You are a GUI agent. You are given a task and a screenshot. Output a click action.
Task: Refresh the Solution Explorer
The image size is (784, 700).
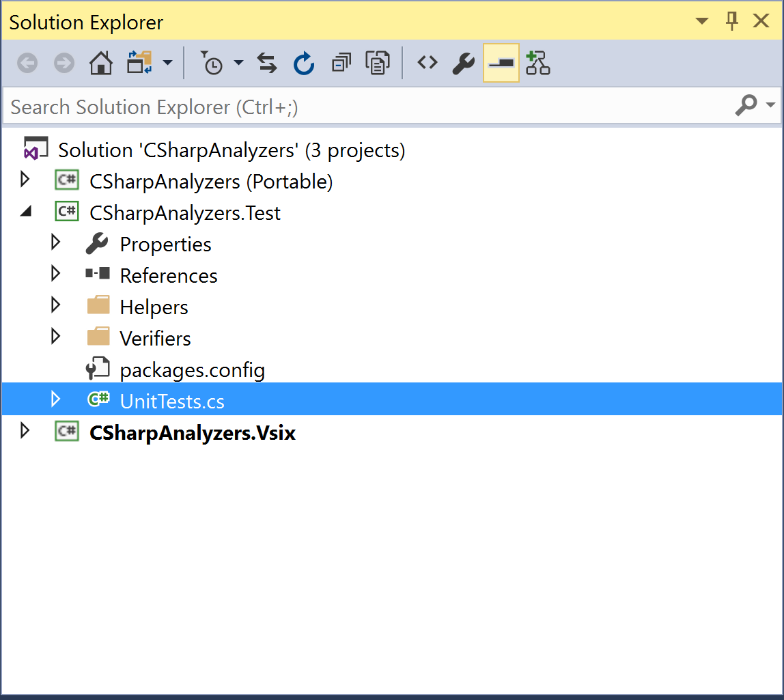(x=303, y=64)
